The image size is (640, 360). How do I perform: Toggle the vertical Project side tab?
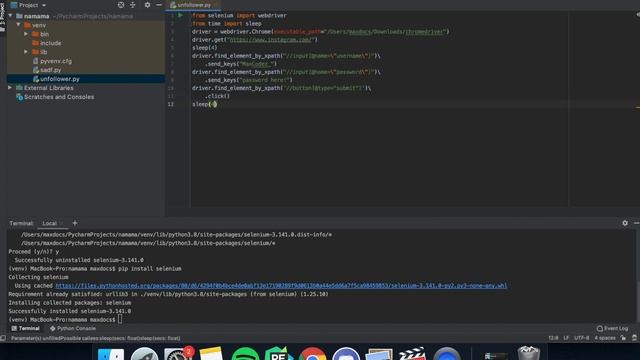(x=2, y=16)
